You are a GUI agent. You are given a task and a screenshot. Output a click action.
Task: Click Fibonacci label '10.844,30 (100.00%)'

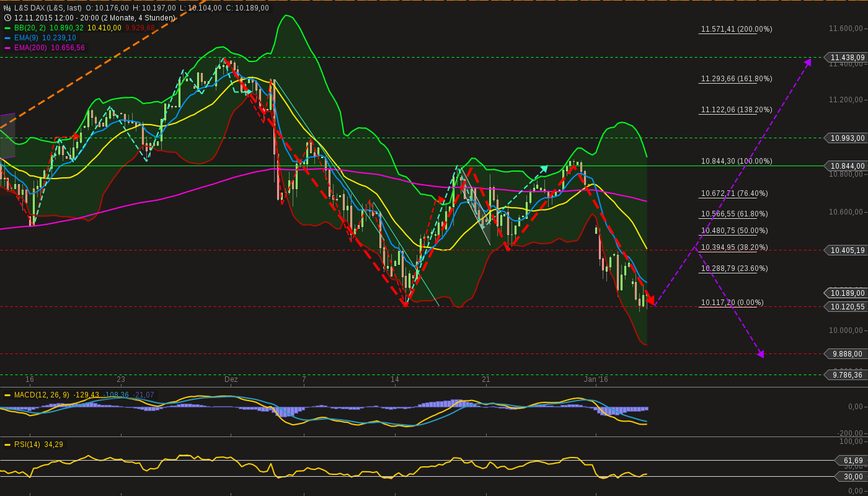click(737, 161)
